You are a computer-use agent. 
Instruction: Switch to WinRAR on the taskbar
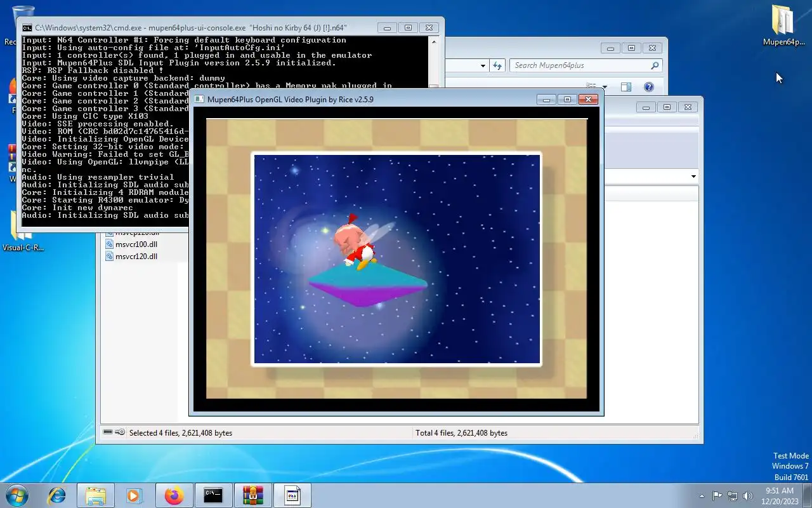pos(252,495)
